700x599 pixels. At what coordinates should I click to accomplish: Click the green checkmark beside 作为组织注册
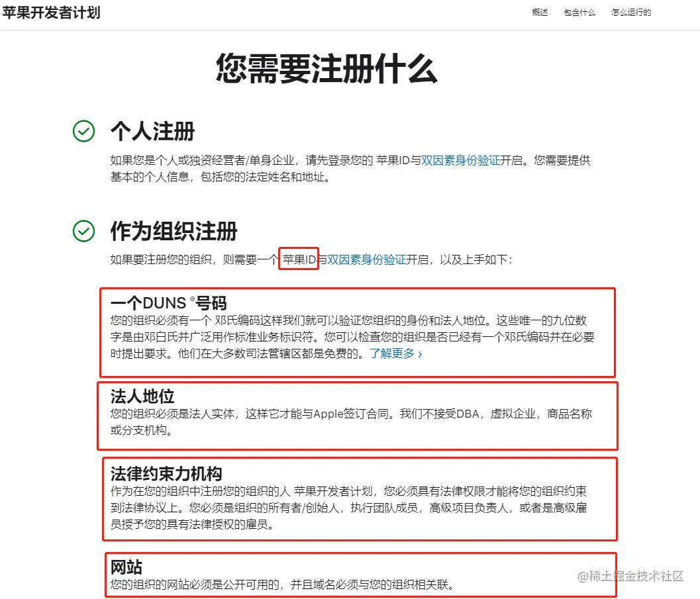click(83, 231)
